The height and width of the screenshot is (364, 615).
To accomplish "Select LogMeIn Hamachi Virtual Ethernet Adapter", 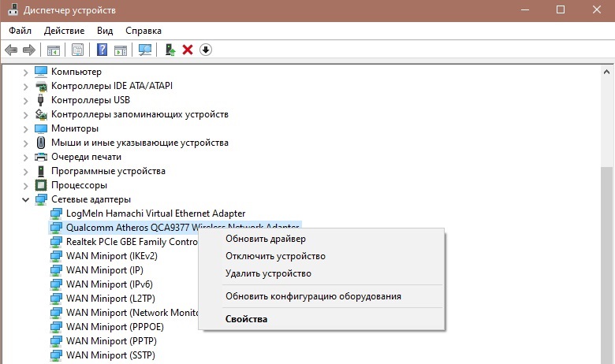I will 155,214.
